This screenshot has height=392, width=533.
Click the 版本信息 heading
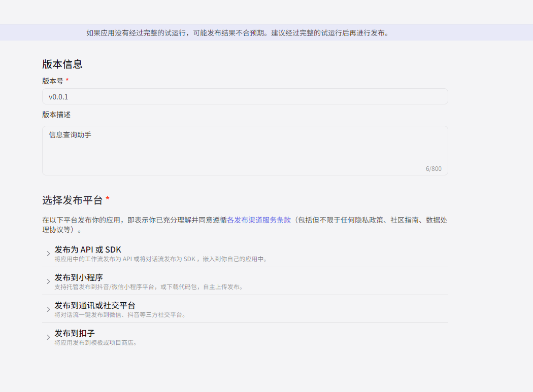[62, 64]
